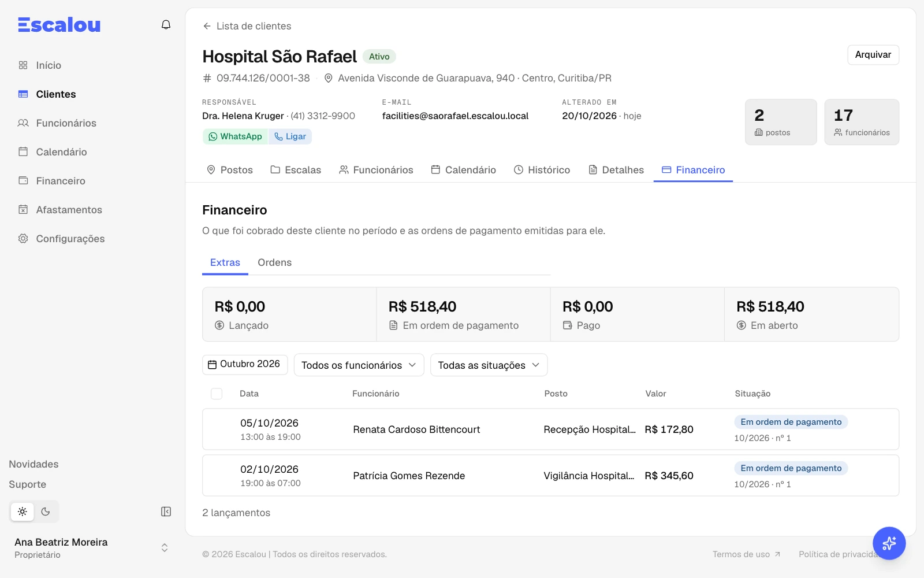Open Suporte link in sidebar
Image resolution: width=924 pixels, height=578 pixels.
(27, 484)
